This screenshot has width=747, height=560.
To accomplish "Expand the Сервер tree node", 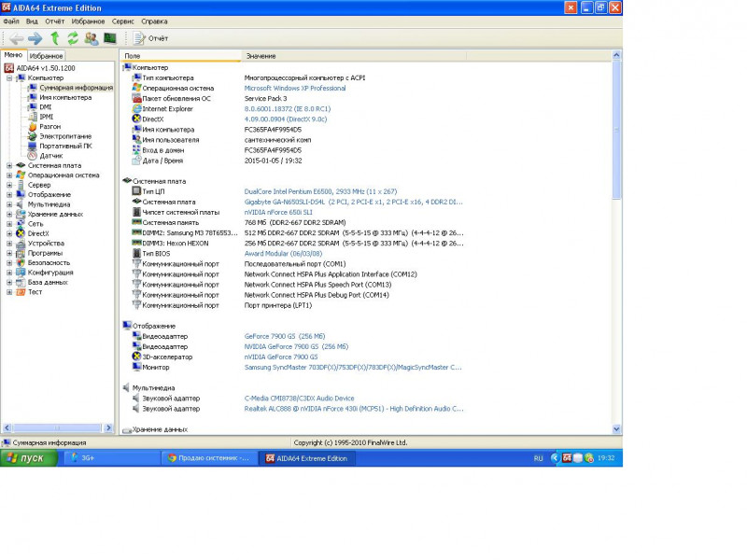I will 9,185.
